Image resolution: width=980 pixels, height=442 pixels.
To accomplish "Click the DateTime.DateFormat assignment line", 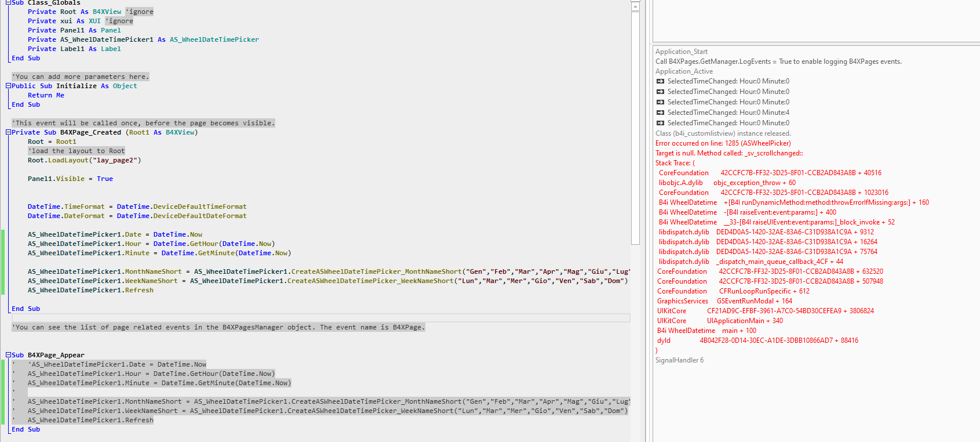I will (x=137, y=216).
